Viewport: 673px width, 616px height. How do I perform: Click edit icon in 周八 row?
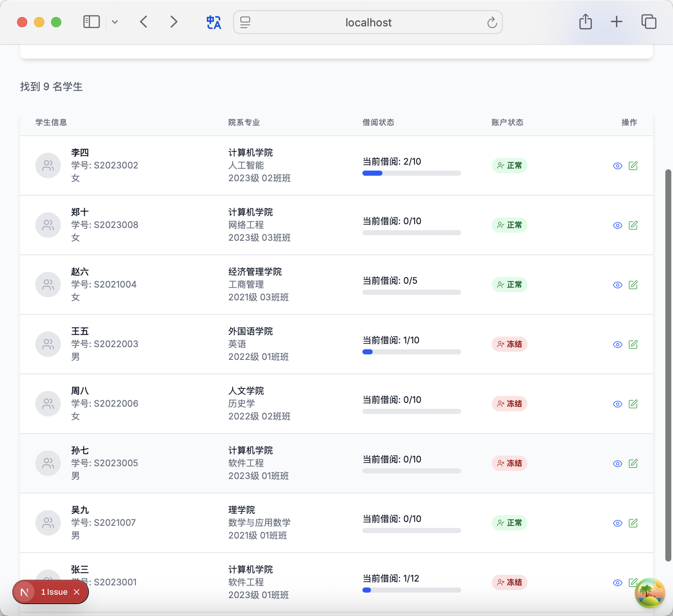tap(633, 404)
